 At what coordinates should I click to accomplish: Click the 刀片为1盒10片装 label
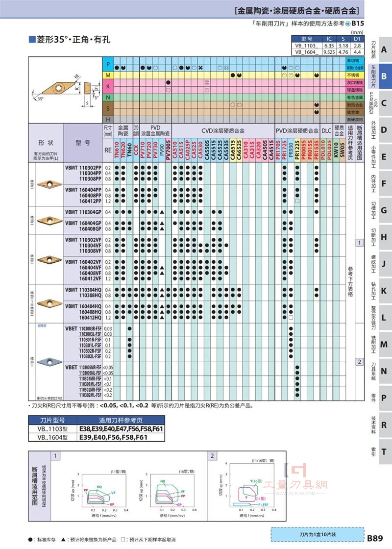[x=317, y=534]
